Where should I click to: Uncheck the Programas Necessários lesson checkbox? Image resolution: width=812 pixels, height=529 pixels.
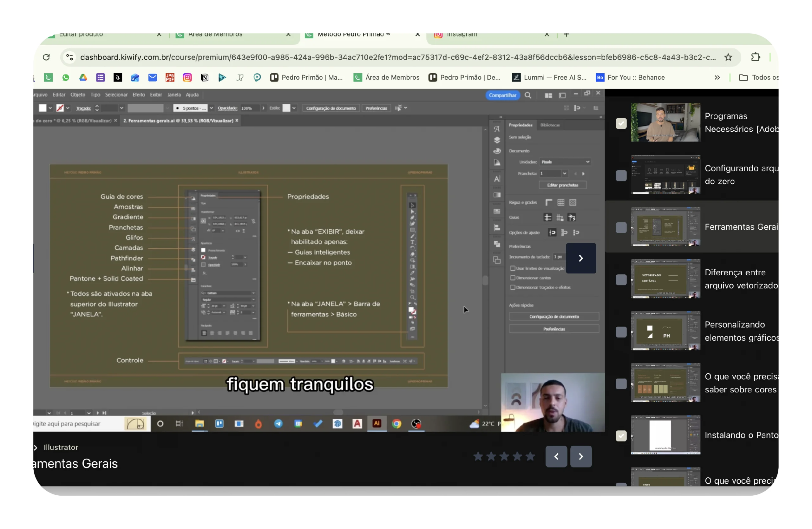621,123
